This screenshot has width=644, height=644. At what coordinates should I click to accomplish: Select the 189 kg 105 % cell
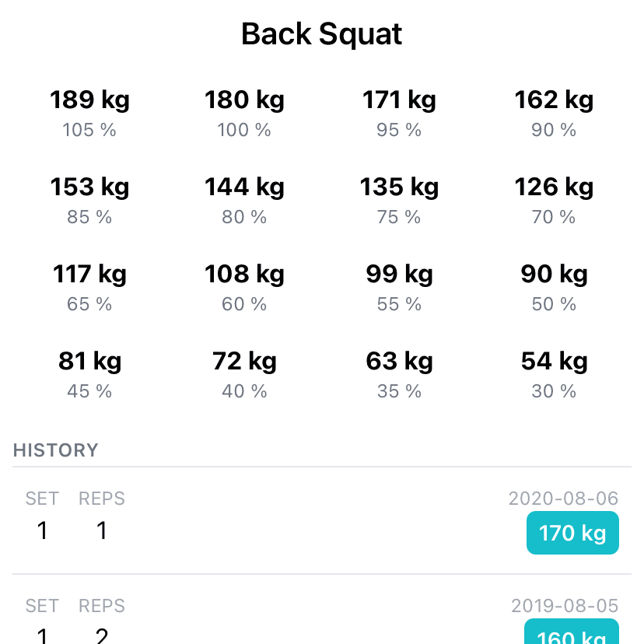pos(89,113)
